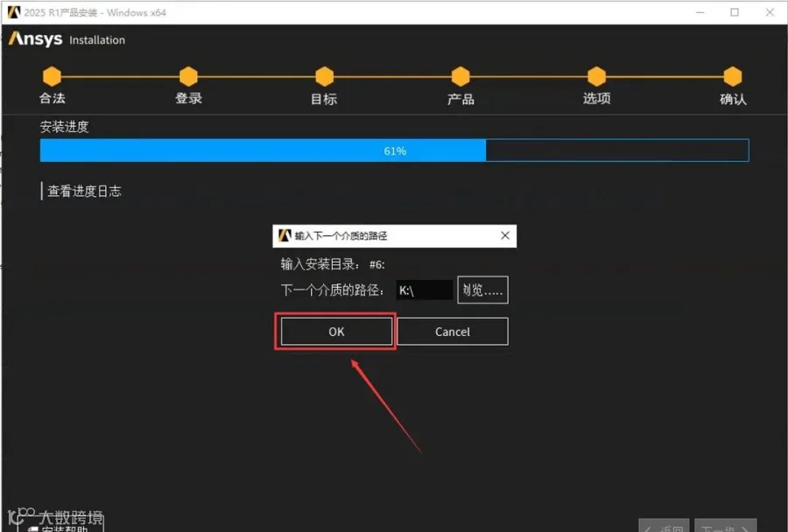788x532 pixels.
Task: Select the 合法 step hexagon
Action: point(52,76)
